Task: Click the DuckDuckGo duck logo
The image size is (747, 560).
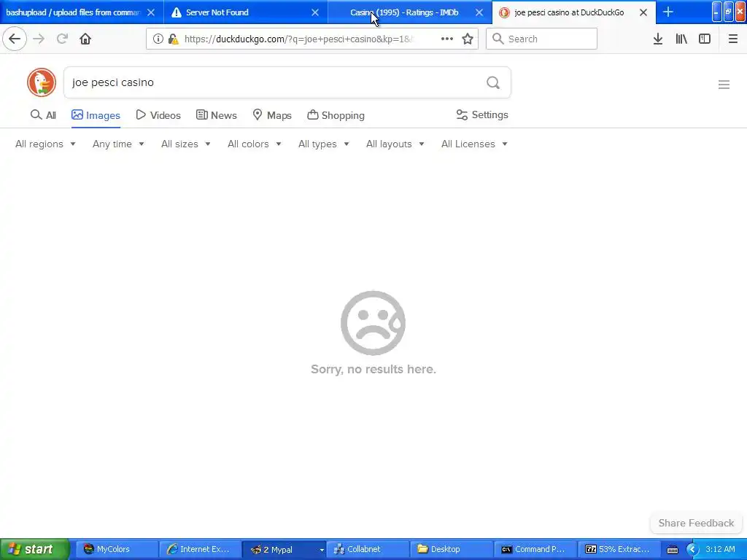Action: pos(42,82)
